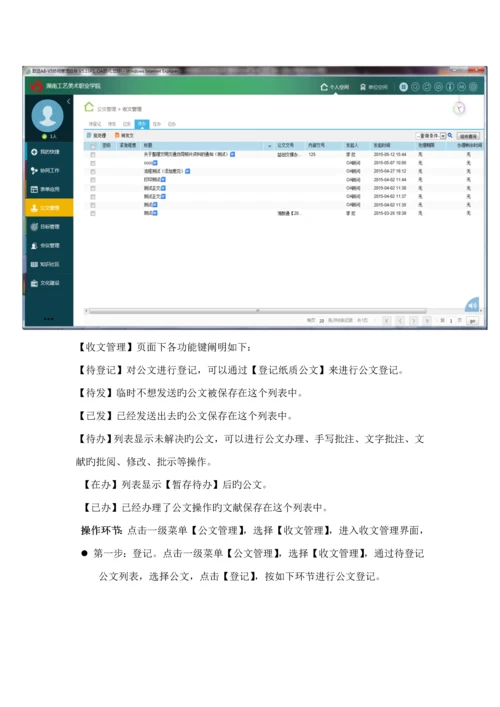Go to the previous page with the pager arrow
The height and width of the screenshot is (707, 500).
point(400,321)
